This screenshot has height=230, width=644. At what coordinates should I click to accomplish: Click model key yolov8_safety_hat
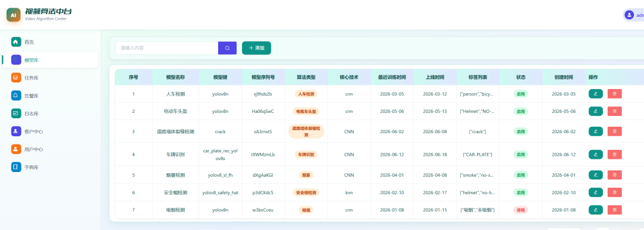[220, 192]
